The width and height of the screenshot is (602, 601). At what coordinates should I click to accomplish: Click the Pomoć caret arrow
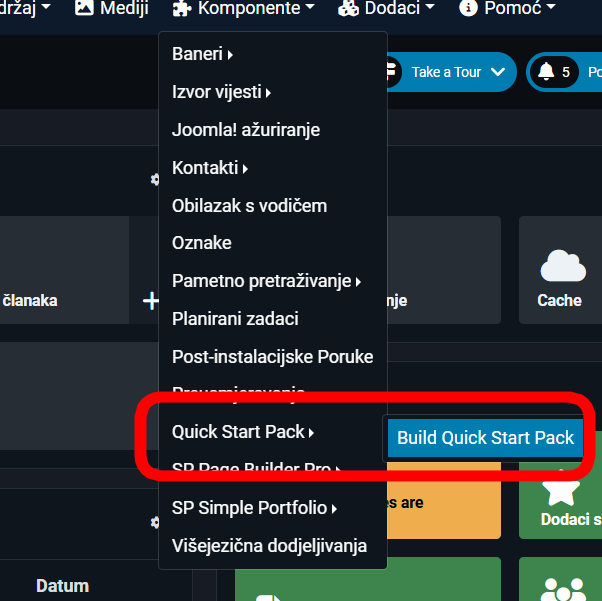coord(551,7)
